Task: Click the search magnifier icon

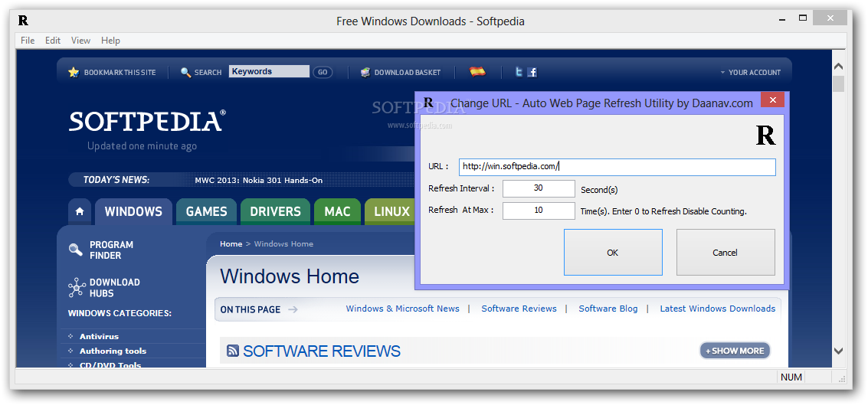Action: pos(186,73)
